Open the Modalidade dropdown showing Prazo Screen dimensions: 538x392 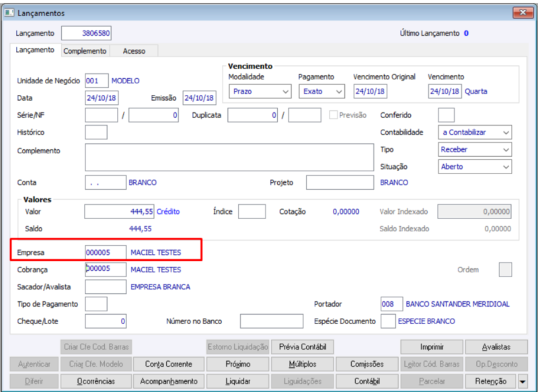coord(260,91)
